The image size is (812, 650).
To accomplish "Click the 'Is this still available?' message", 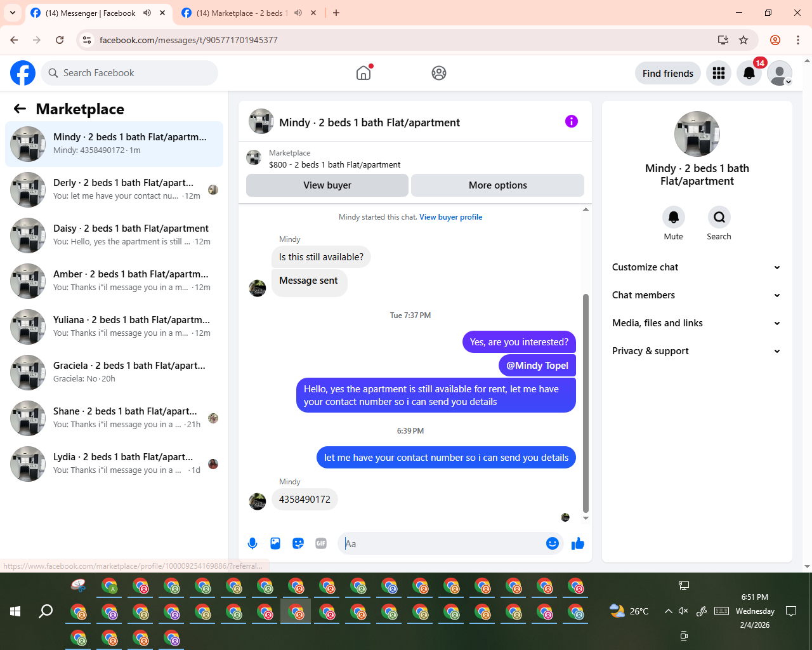I will (x=322, y=257).
